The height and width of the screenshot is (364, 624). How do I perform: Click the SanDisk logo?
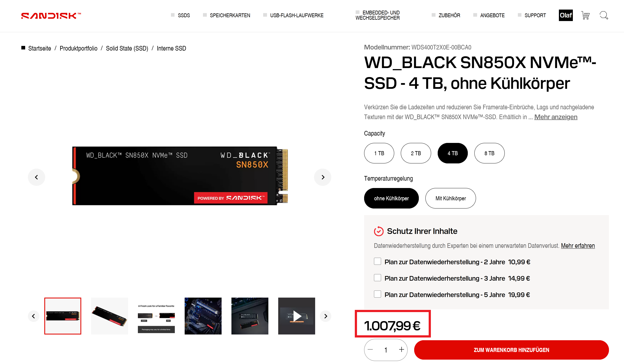click(51, 16)
